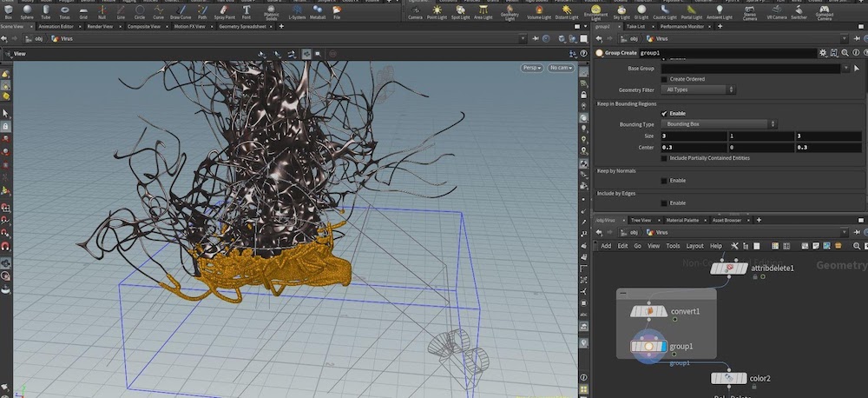
Task: Open the Persp viewport camera dropdown
Action: tap(531, 68)
